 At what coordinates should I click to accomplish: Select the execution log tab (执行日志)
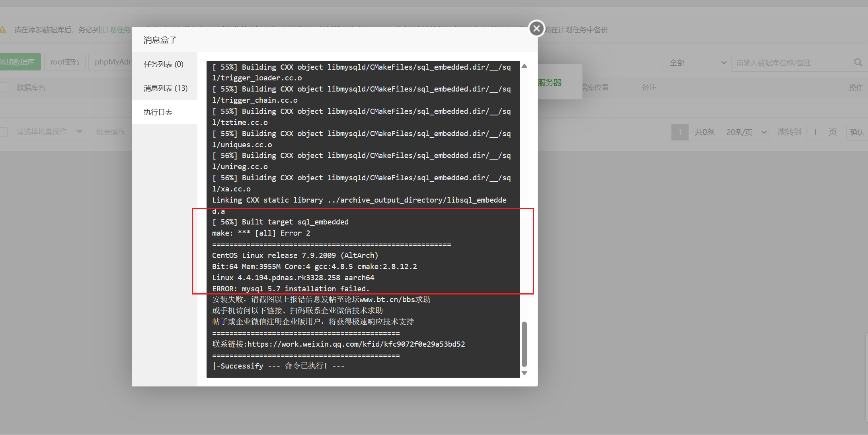[164, 112]
